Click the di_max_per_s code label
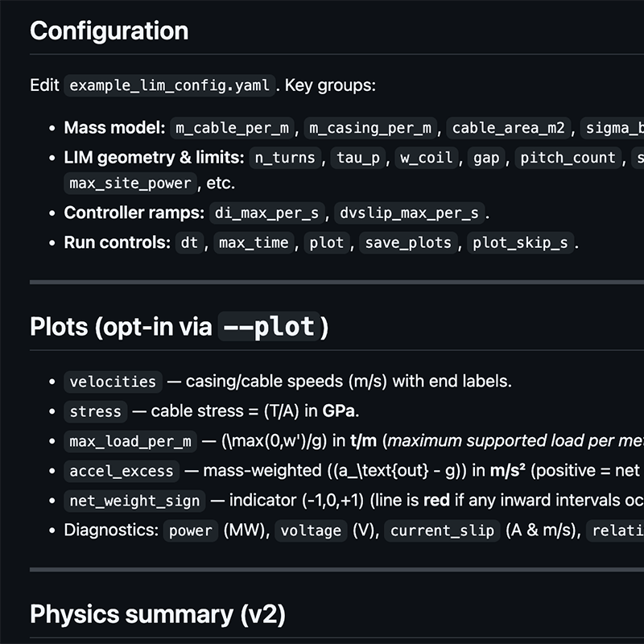The image size is (644, 644). [x=269, y=213]
